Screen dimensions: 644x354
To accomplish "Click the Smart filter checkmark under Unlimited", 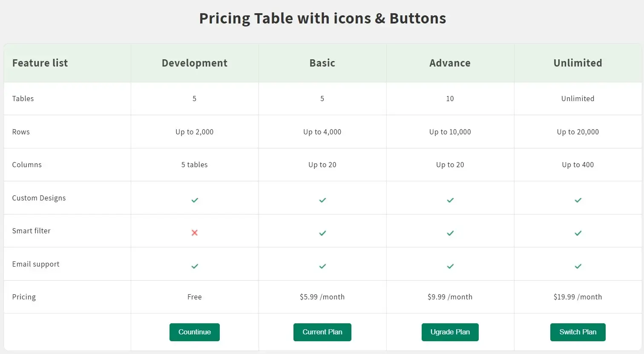I will (x=578, y=233).
